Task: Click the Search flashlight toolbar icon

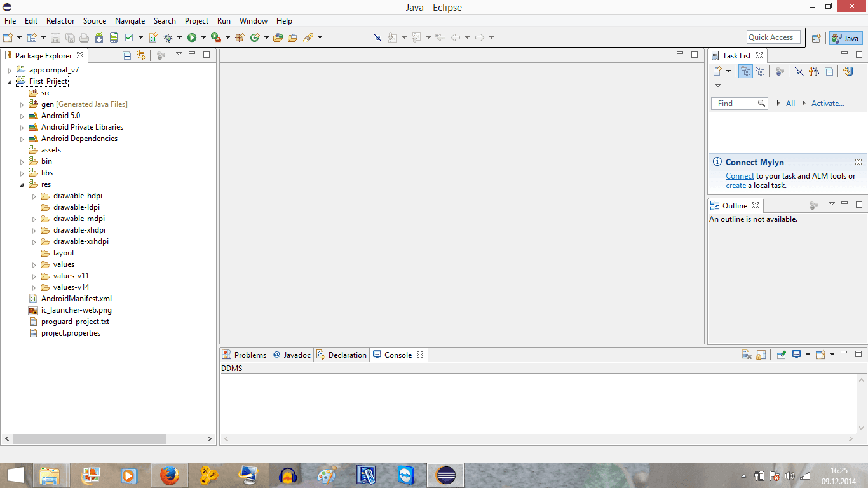Action: click(308, 37)
